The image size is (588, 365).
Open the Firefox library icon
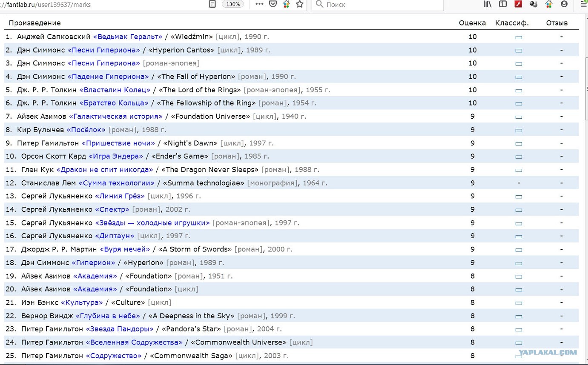point(488,4)
